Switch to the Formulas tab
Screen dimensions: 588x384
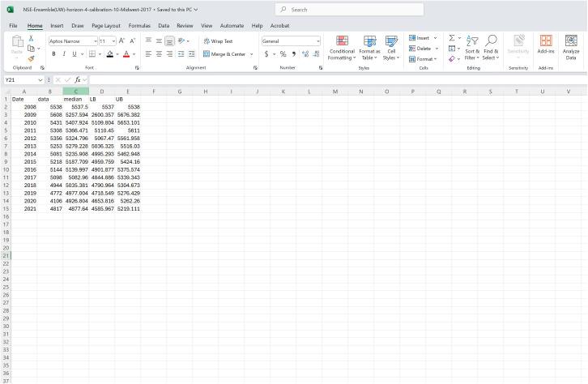coord(139,26)
